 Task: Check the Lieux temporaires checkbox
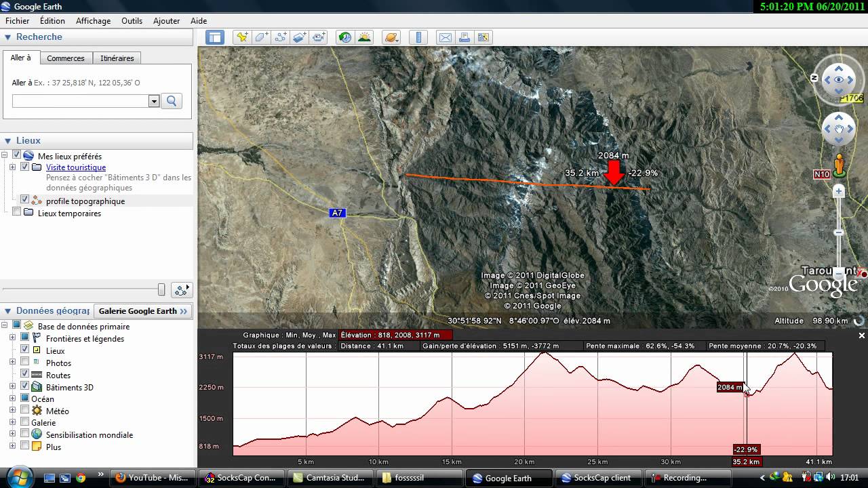pos(17,212)
